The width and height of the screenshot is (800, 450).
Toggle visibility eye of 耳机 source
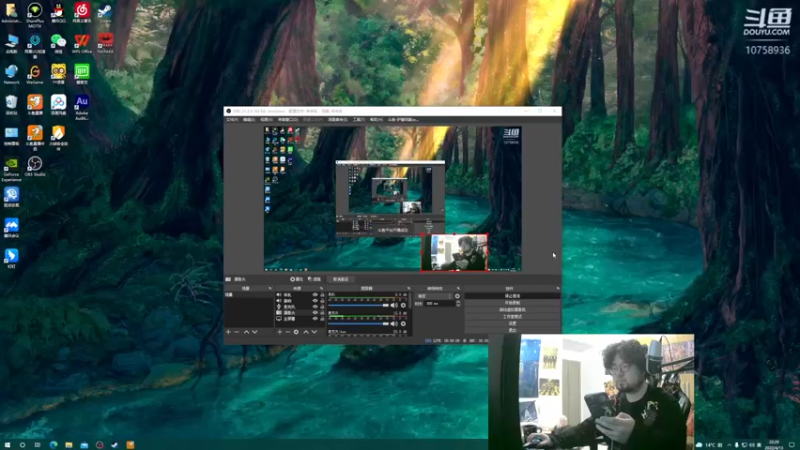[x=315, y=295]
